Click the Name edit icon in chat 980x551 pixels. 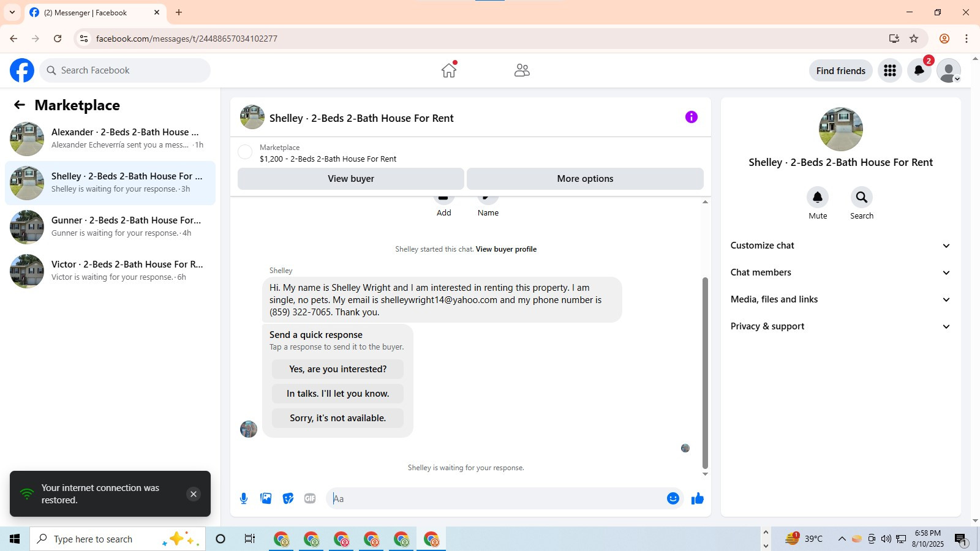(488, 199)
